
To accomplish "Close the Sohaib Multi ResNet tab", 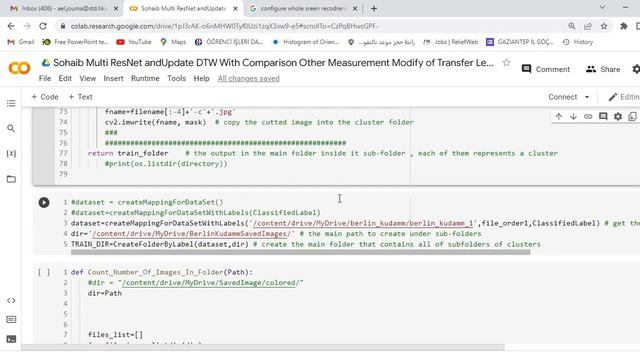I will click(x=236, y=8).
